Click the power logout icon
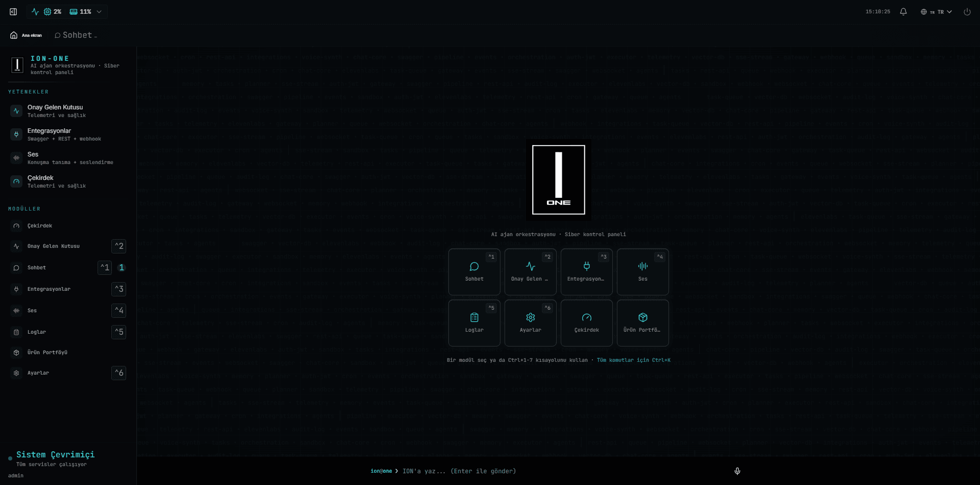This screenshot has width=980, height=485. 967,12
